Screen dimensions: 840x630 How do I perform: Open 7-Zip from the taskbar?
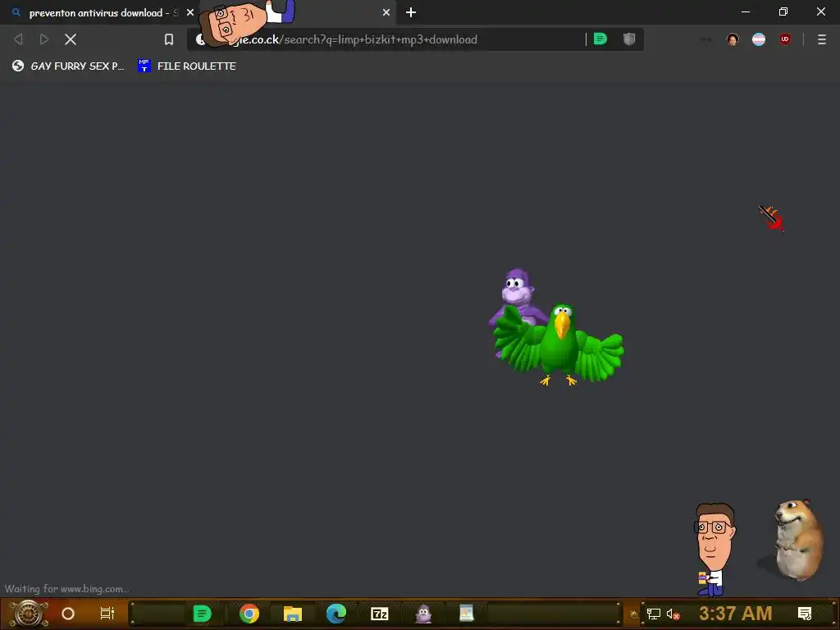point(379,614)
